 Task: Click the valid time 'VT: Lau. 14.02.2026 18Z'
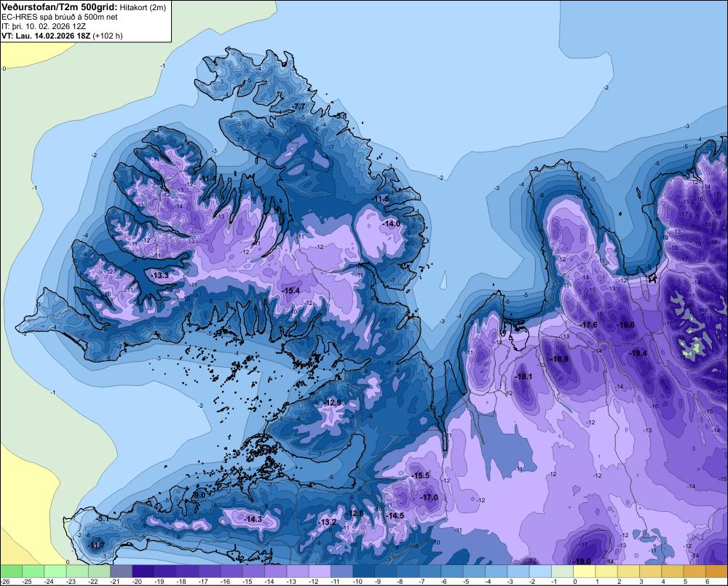click(x=47, y=36)
